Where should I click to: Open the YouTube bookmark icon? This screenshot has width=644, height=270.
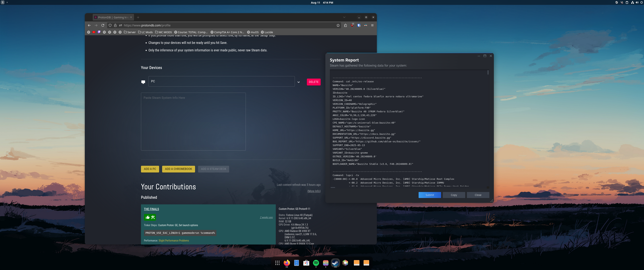pos(94,32)
